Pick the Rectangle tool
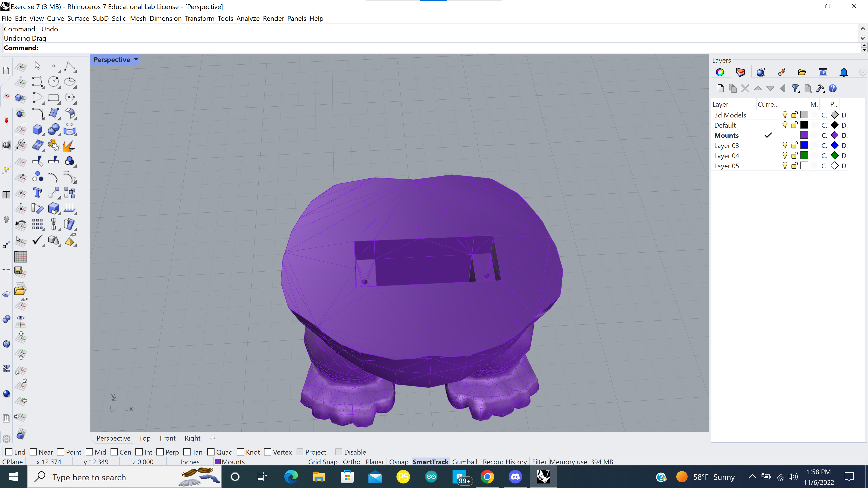This screenshot has width=868, height=488. pos(54,98)
